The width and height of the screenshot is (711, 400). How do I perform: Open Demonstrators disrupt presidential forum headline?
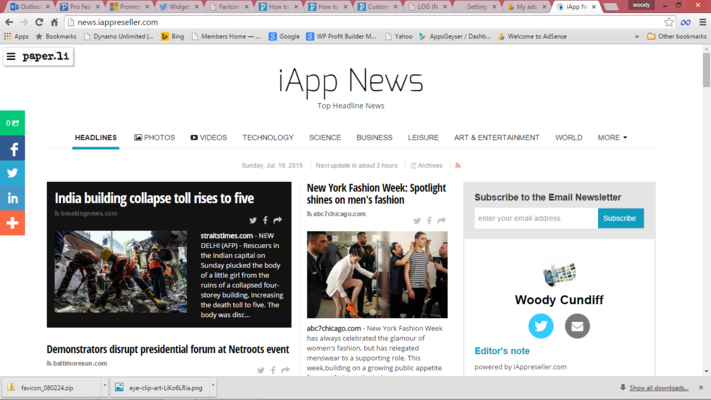[x=168, y=349]
